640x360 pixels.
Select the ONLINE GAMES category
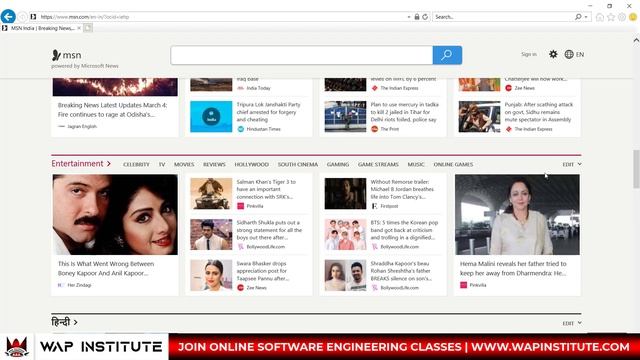click(453, 164)
